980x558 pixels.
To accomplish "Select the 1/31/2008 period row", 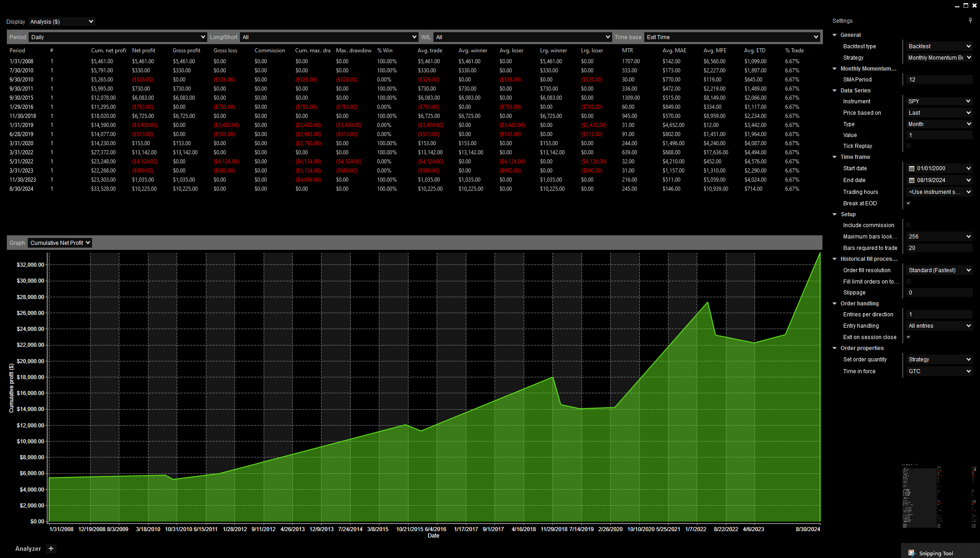I will point(414,61).
